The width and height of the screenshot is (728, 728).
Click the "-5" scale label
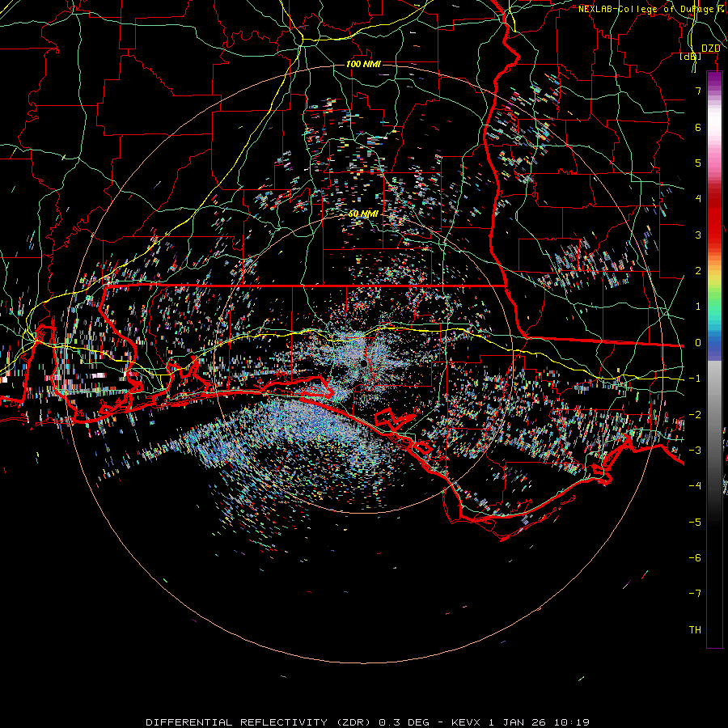pos(695,523)
